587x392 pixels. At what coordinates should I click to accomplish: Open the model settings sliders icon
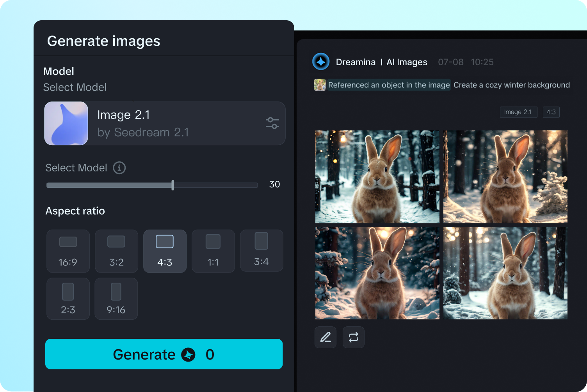[x=272, y=123]
